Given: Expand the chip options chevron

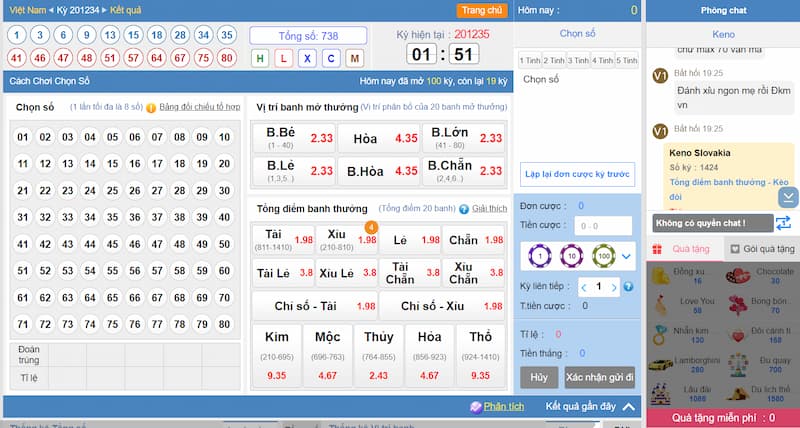Looking at the screenshot, I should coord(628,257).
